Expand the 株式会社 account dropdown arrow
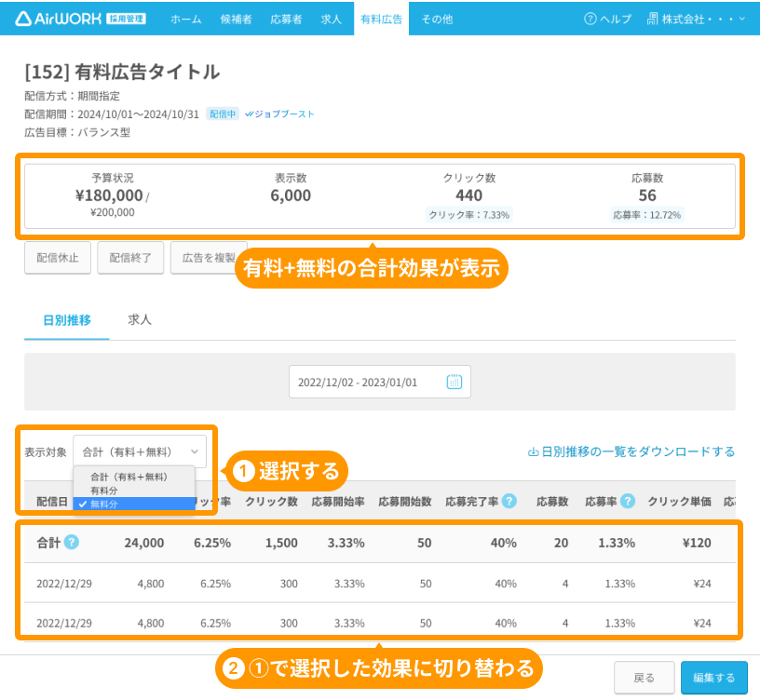This screenshot has height=700, width=760. pyautogui.click(x=742, y=19)
